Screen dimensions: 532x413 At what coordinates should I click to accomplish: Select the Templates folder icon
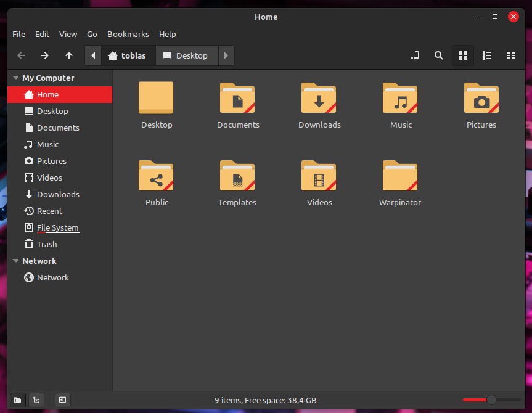tap(237, 176)
